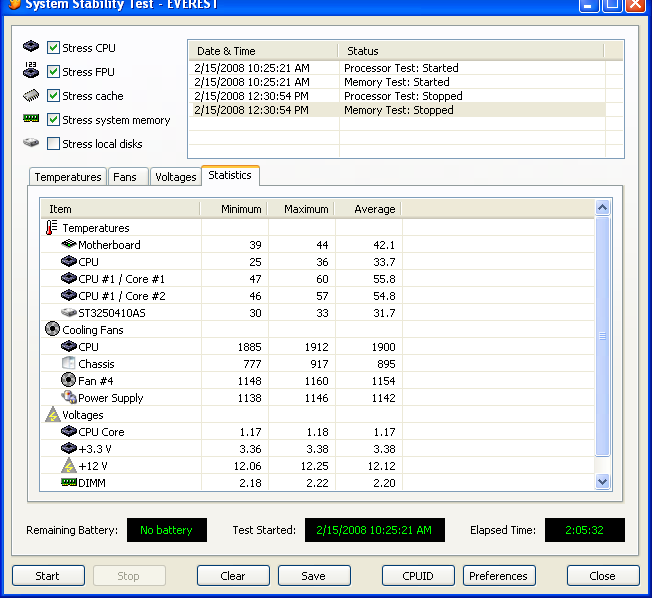The height and width of the screenshot is (598, 652).
Task: Click the Motherboard average value 42.1
Action: tap(384, 245)
